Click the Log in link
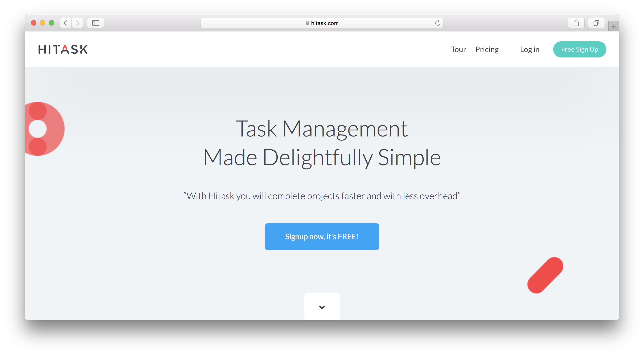The image size is (644, 356). coord(529,49)
